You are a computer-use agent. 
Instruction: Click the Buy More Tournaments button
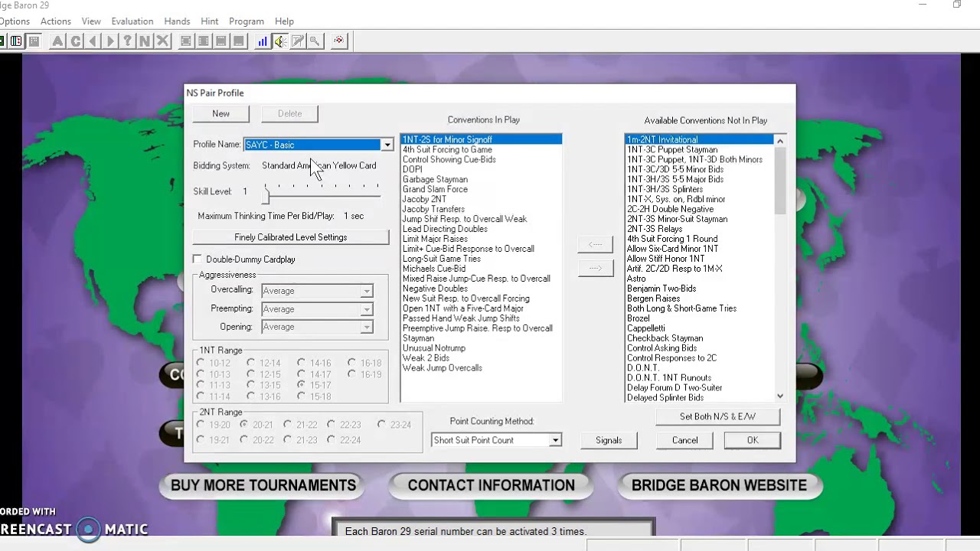(x=263, y=485)
